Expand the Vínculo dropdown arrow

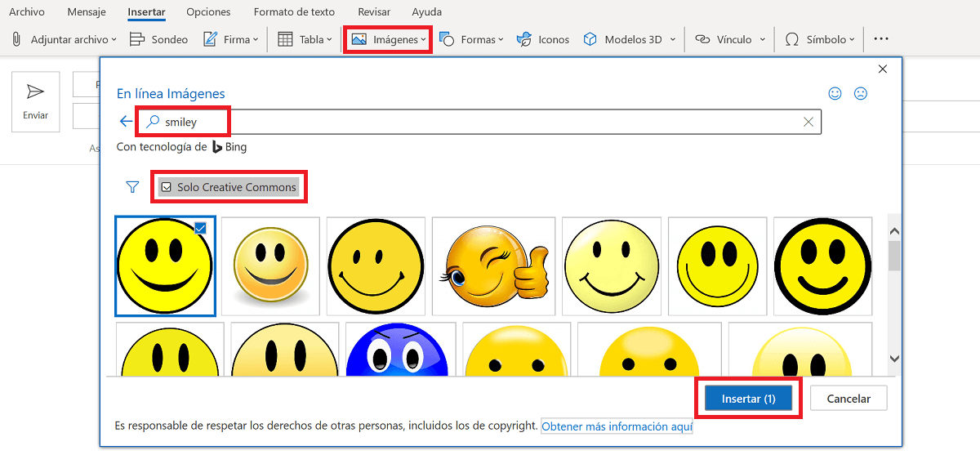[763, 40]
